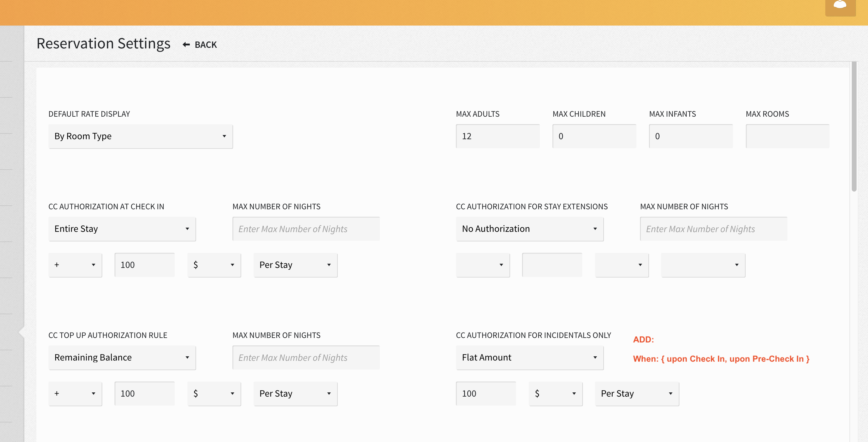The width and height of the screenshot is (868, 442).
Task: Click the Max Infants input field
Action: click(x=691, y=136)
